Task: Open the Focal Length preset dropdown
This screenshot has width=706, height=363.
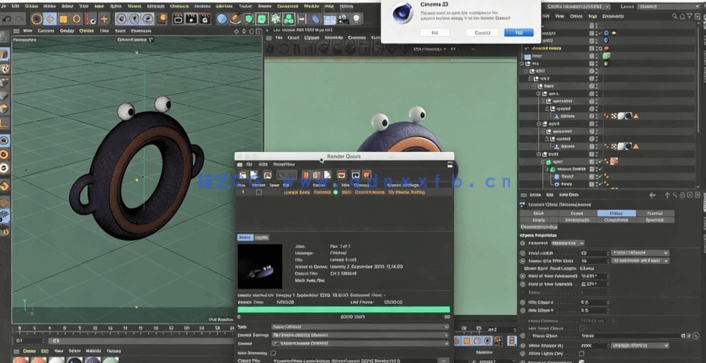Action: (640, 253)
